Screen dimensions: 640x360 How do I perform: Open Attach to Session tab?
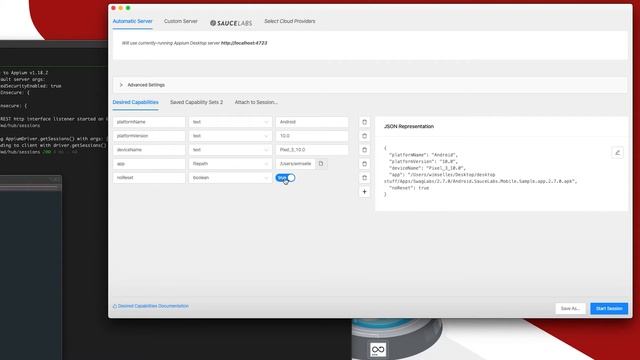pos(256,102)
